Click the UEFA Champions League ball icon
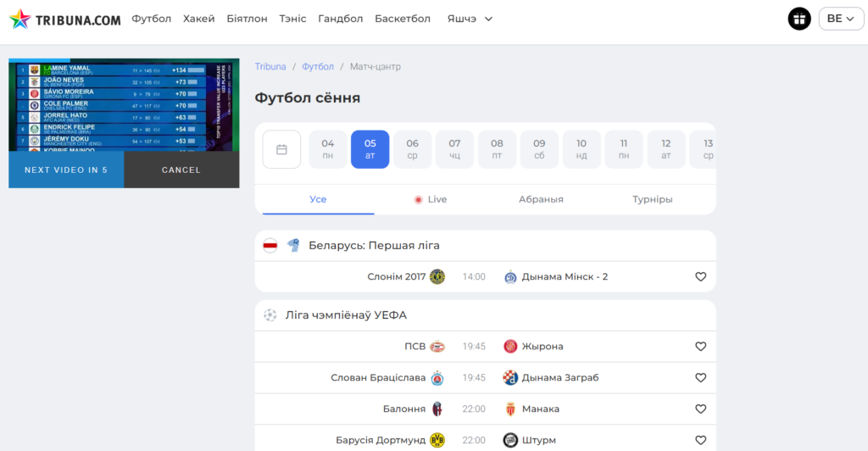Screen dimensions: 868x451 (270, 315)
